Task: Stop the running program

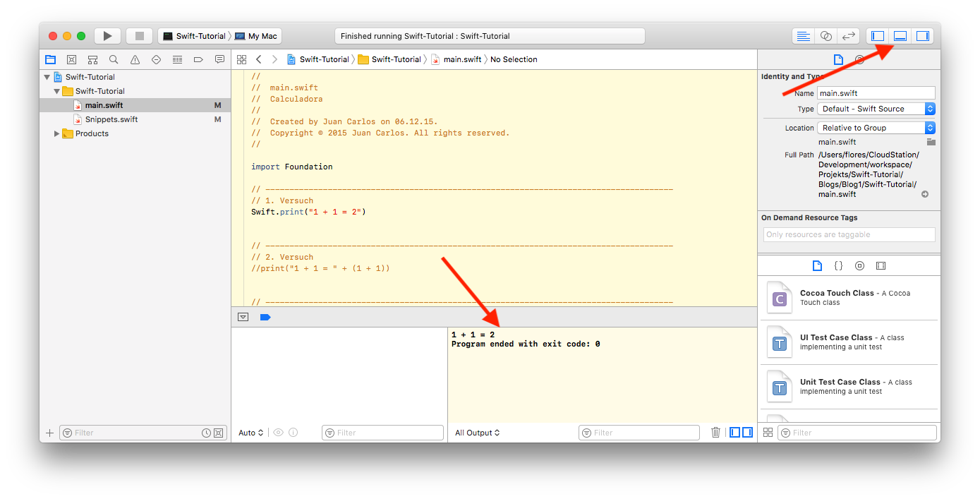Action: pyautogui.click(x=138, y=35)
